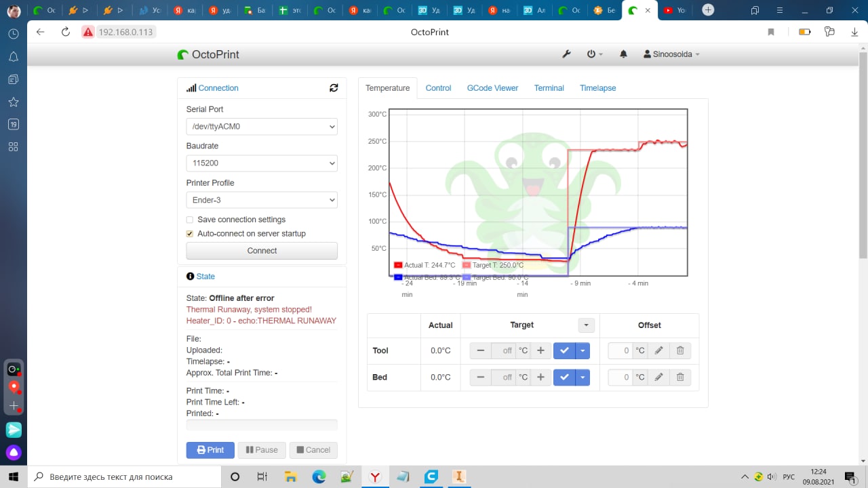Image resolution: width=868 pixels, height=488 pixels.
Task: Open the Timelapse tab
Action: (598, 88)
